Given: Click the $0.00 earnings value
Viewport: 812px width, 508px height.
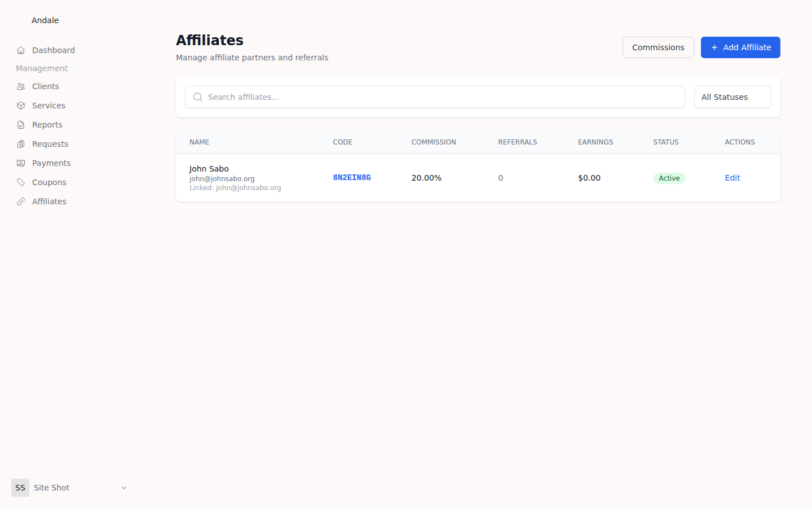Looking at the screenshot, I should tap(589, 178).
